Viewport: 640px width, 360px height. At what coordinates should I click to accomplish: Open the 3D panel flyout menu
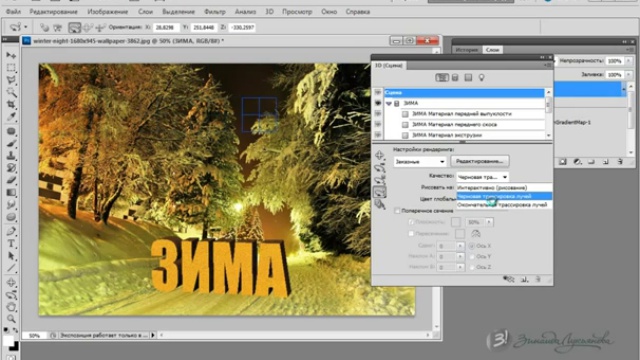pos(548,65)
